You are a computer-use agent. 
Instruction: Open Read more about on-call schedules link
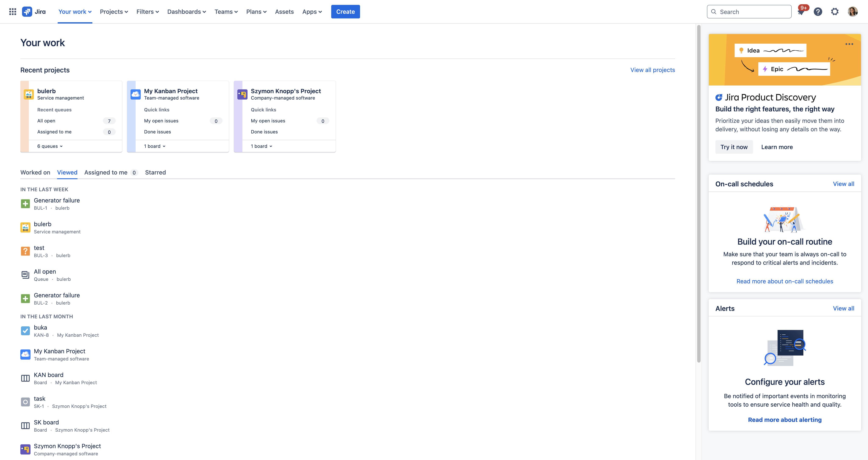tap(785, 281)
